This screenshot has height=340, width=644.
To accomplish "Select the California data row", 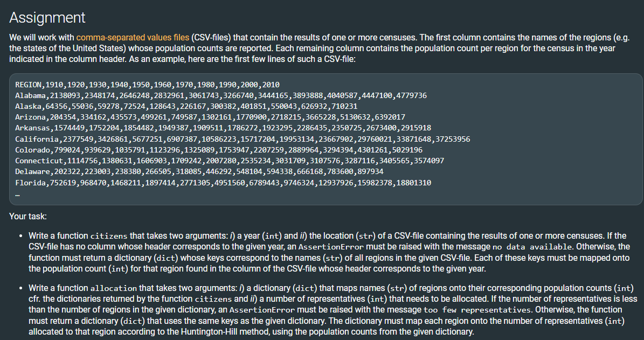I will 243,139.
